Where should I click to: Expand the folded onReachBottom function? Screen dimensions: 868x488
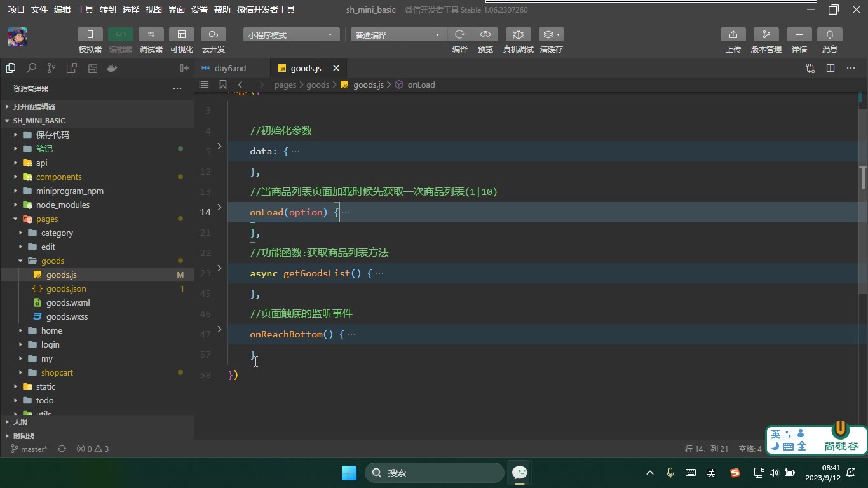click(219, 329)
